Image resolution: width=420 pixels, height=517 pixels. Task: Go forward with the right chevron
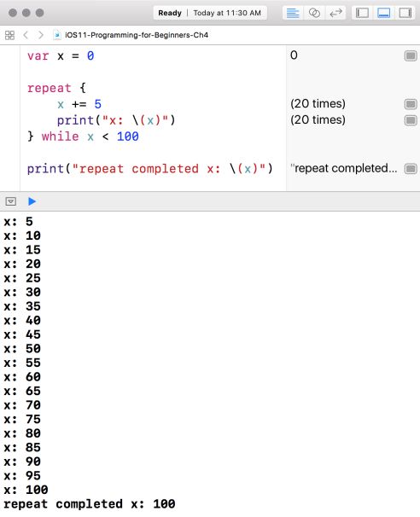pyautogui.click(x=41, y=35)
